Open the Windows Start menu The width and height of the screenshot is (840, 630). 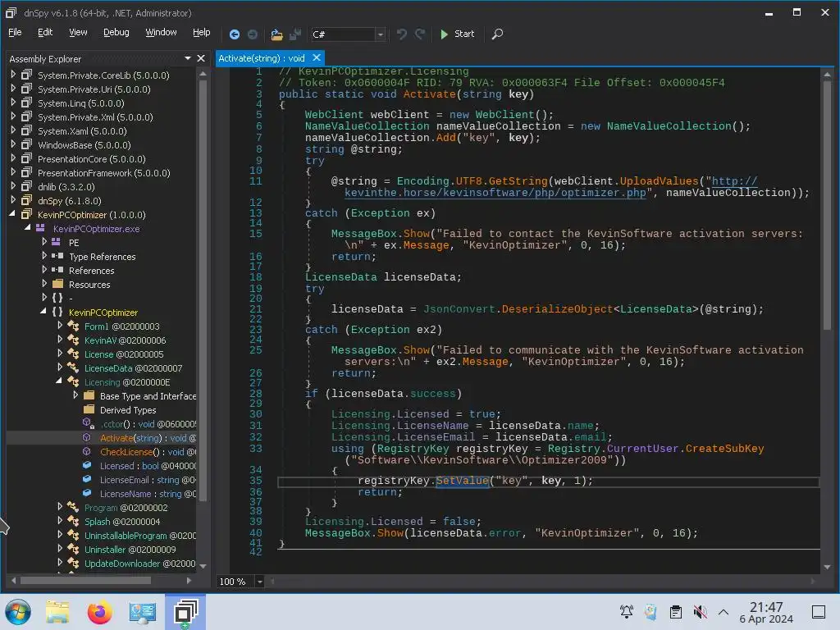click(18, 612)
